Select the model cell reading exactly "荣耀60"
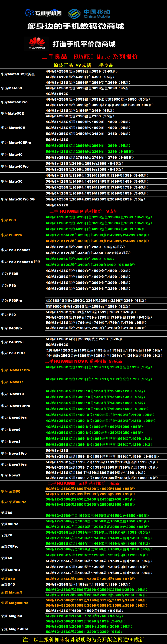The image size is (167, 644). 22,558
